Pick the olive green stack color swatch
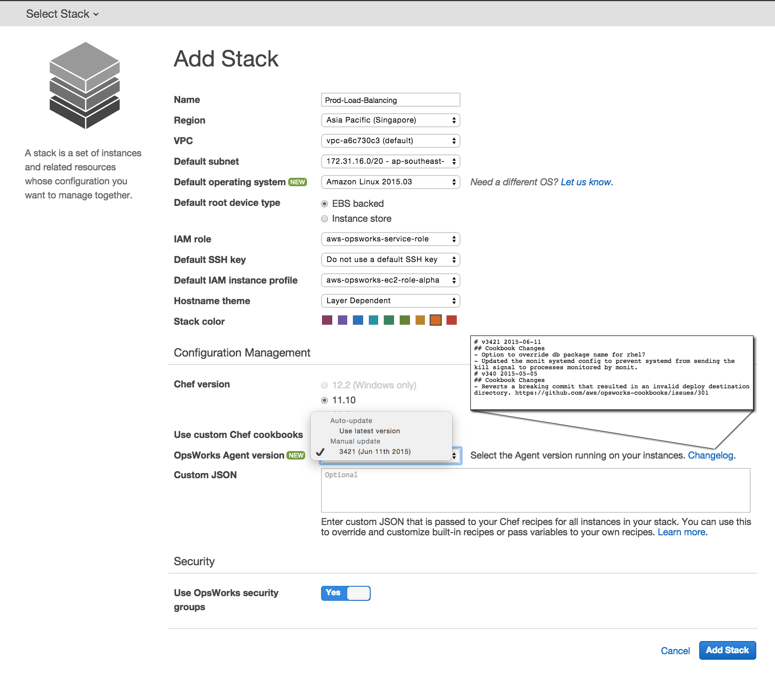This screenshot has height=700, width=775. 405,320
